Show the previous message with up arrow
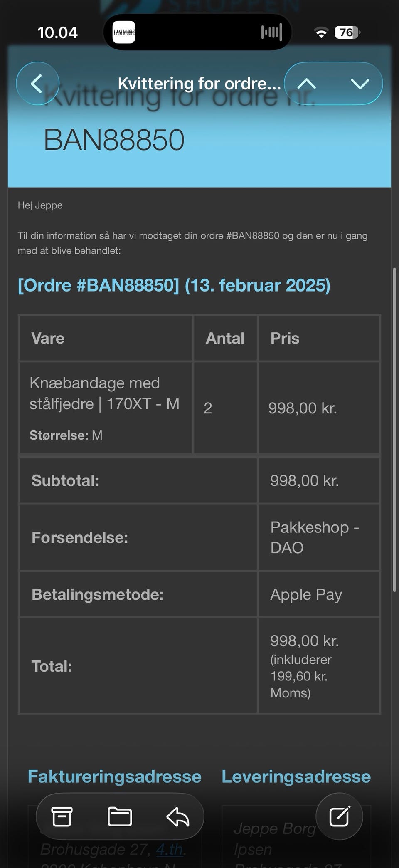 pos(307,84)
